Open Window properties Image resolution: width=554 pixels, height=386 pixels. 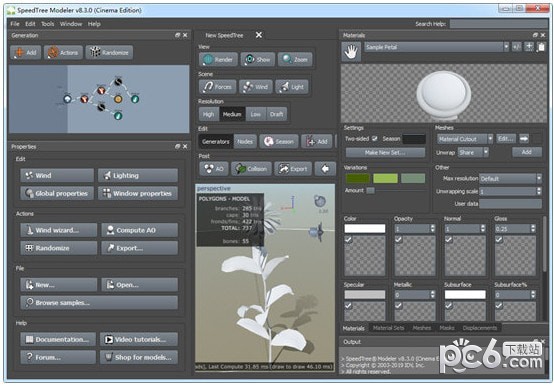[138, 194]
